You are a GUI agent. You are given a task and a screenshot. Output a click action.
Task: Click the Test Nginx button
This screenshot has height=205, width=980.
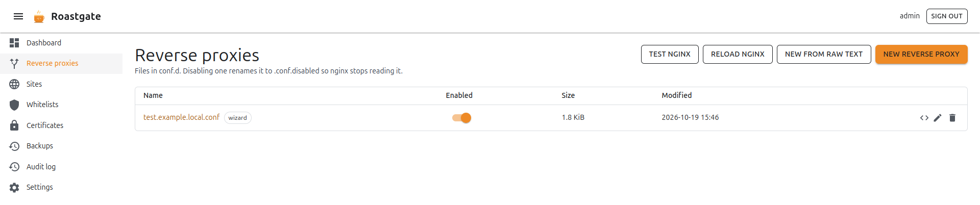point(670,54)
